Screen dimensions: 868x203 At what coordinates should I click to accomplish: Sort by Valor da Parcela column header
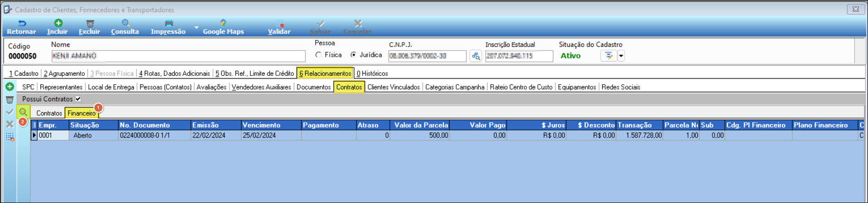coord(420,125)
